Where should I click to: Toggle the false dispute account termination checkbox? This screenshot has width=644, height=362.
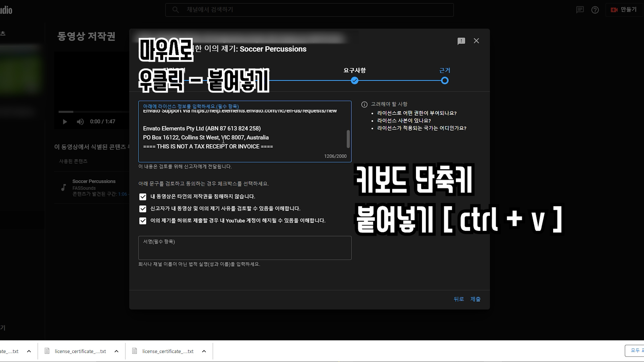pos(143,221)
